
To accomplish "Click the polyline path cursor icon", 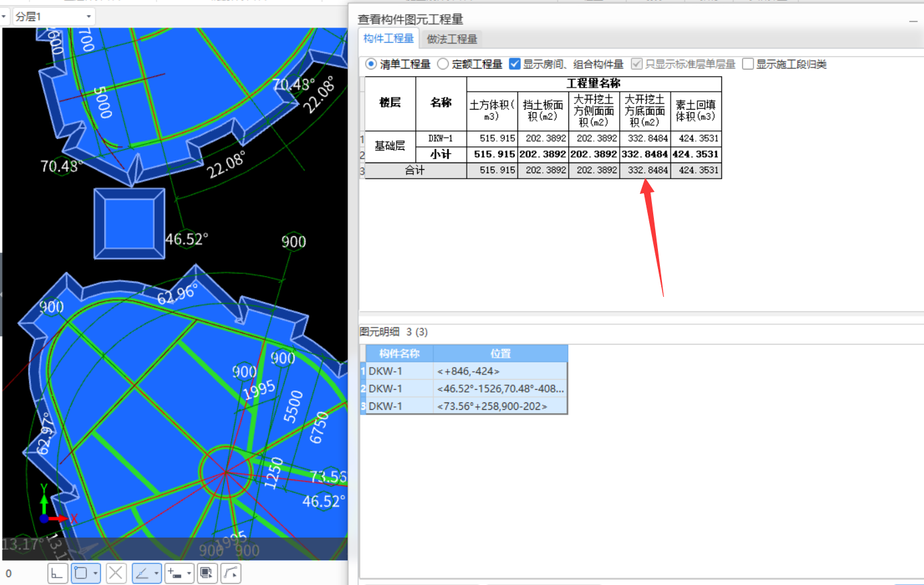I will (x=231, y=573).
